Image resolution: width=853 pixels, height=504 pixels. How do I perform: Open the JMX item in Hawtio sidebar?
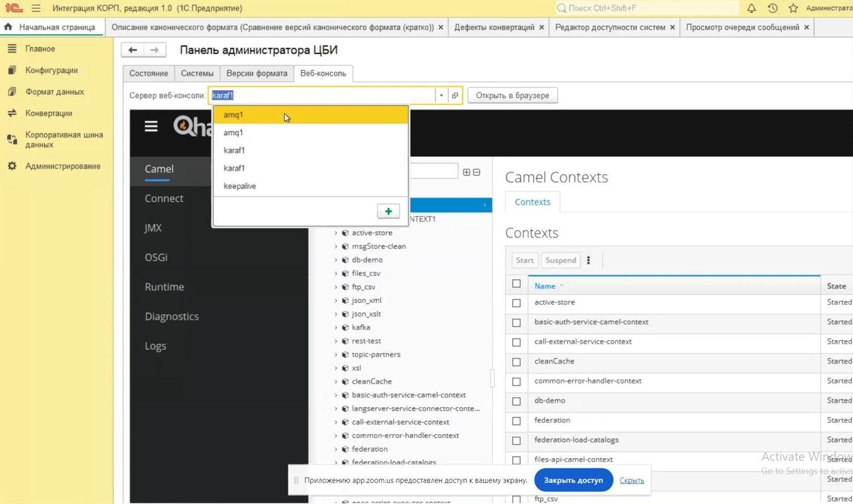(x=153, y=228)
